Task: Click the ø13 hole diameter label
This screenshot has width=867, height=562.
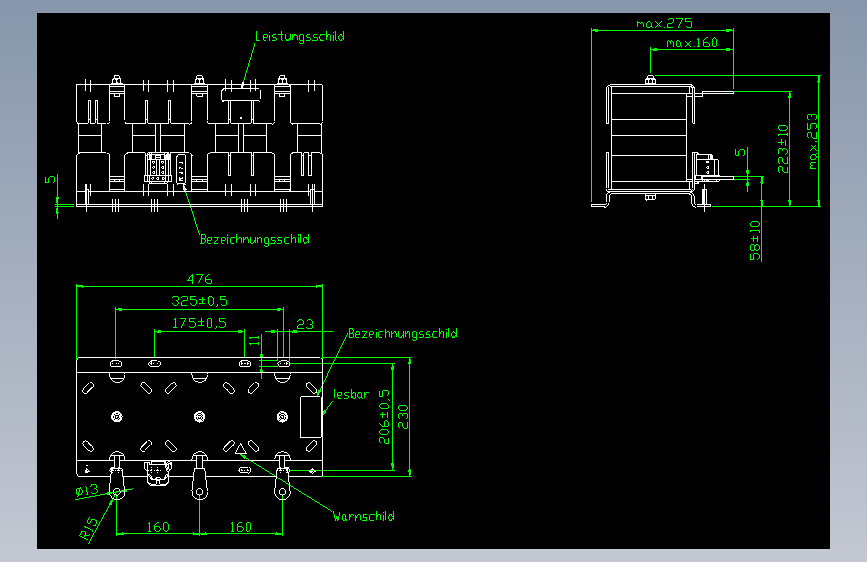Action: point(87,490)
